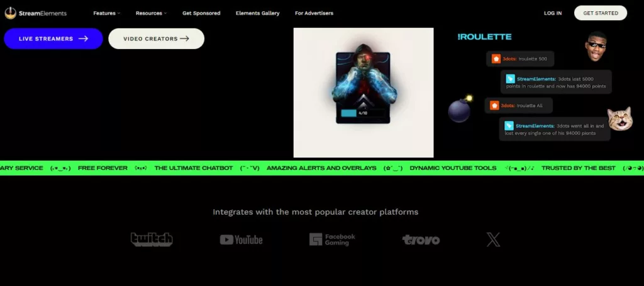Image resolution: width=644 pixels, height=286 pixels.
Task: Click the 'went all in' bot message
Action: click(x=555, y=129)
